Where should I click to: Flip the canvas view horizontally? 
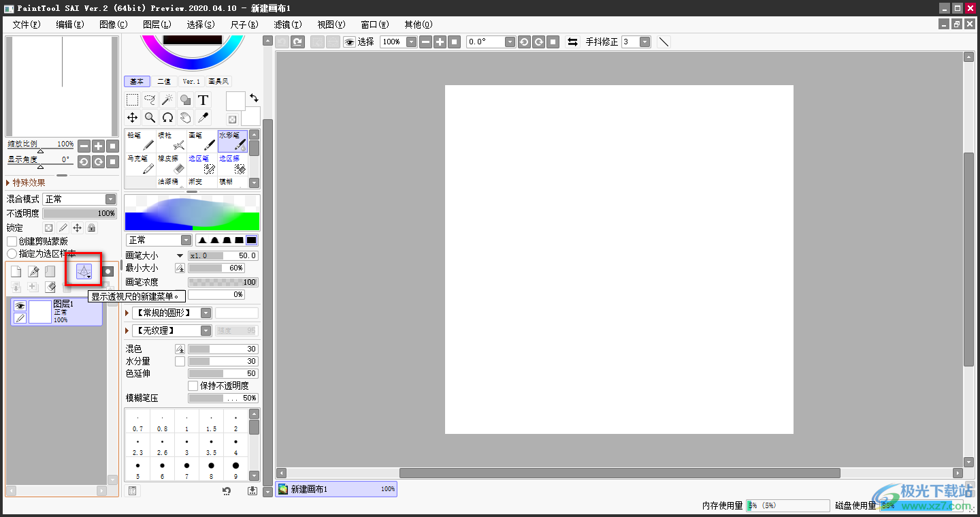573,42
